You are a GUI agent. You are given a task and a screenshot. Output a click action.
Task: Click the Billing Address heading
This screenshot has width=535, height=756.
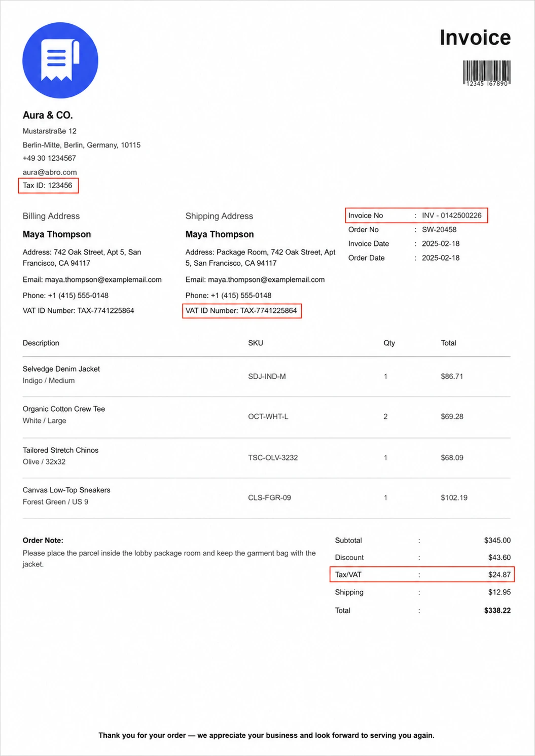point(51,216)
